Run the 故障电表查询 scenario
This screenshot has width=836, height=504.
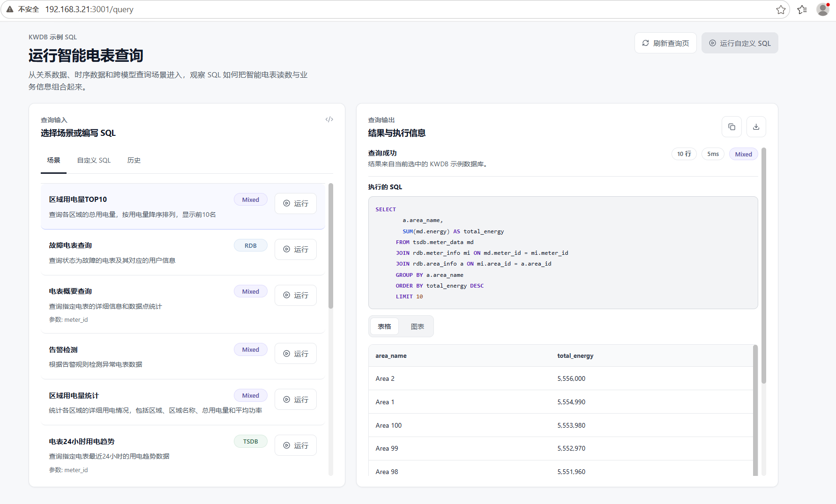point(296,249)
